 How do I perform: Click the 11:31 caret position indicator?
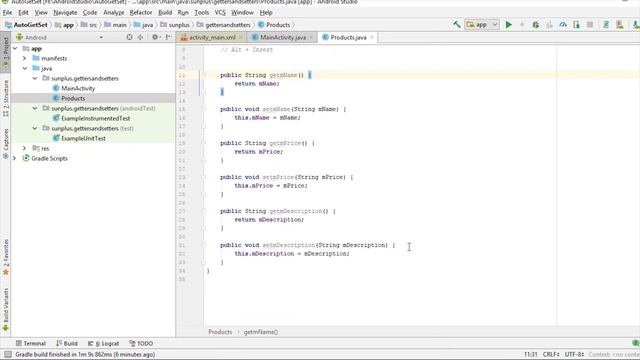coord(530,355)
